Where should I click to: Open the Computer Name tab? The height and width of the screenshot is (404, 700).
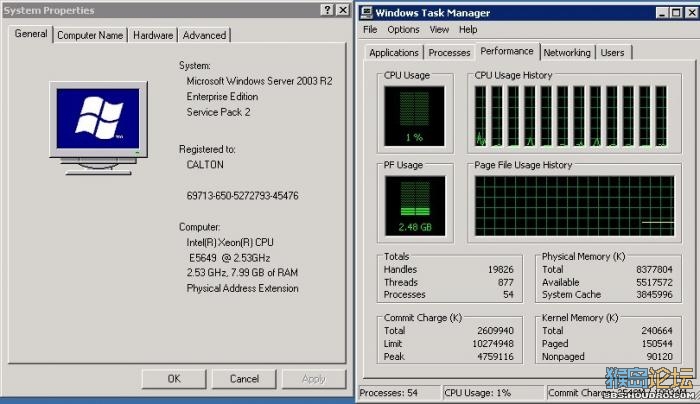click(x=90, y=35)
